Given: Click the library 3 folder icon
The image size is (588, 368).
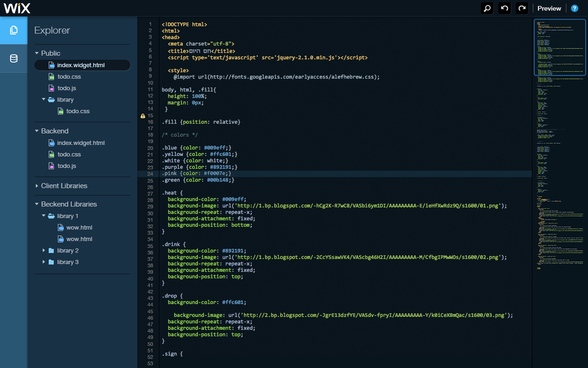Looking at the screenshot, I should pos(51,262).
